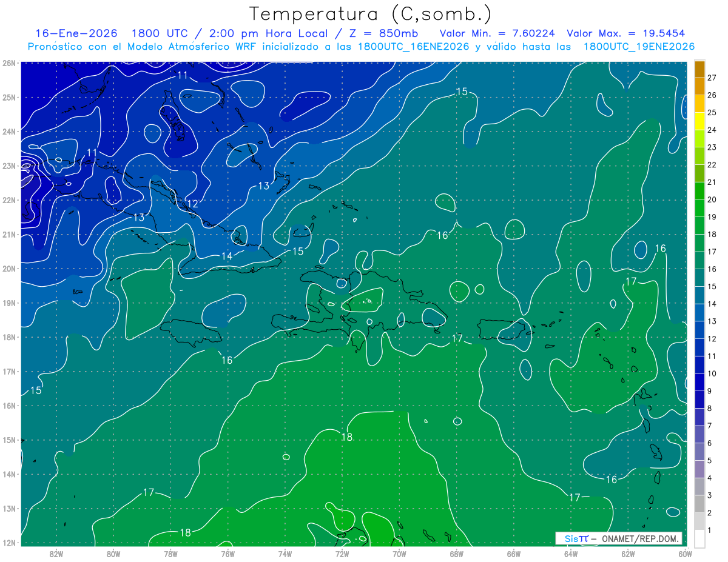Click latitude axis label '20N'
Screen dimensions: 728x562
coord(8,269)
